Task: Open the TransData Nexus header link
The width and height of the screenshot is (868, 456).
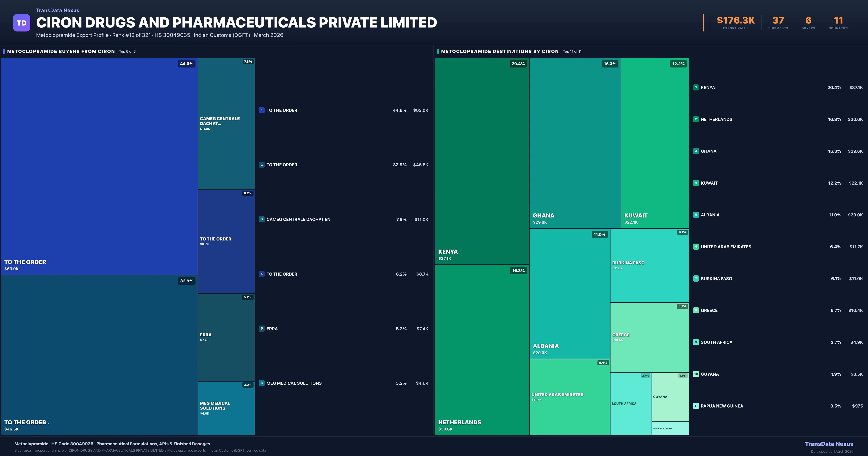Action: click(58, 10)
